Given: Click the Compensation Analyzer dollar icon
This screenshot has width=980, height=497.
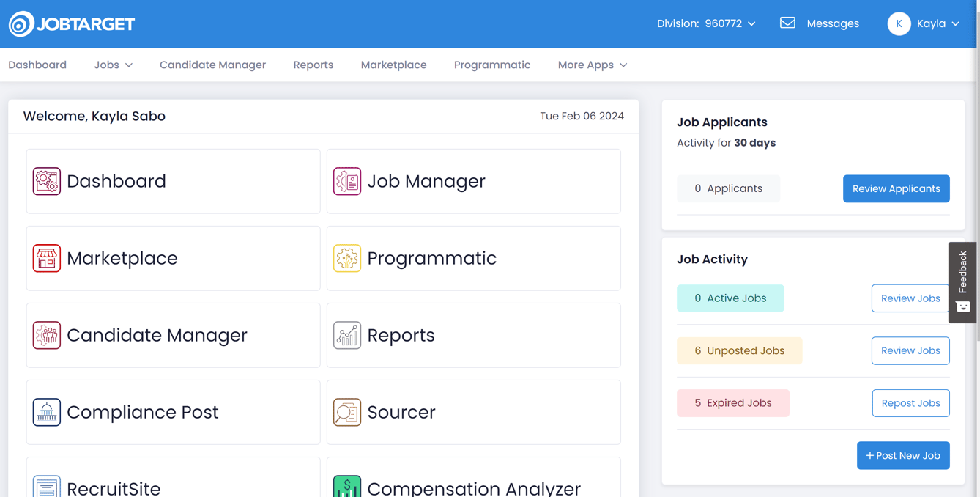Looking at the screenshot, I should coord(347,485).
